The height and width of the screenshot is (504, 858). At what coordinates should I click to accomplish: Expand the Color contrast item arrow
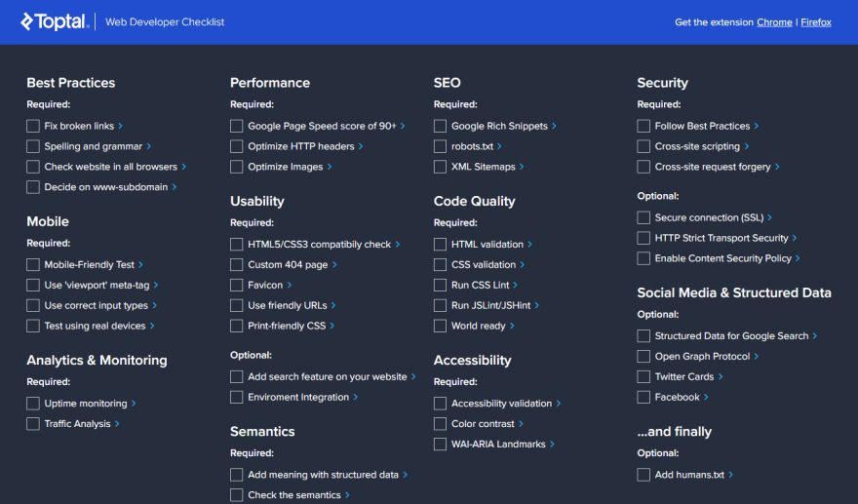[521, 424]
